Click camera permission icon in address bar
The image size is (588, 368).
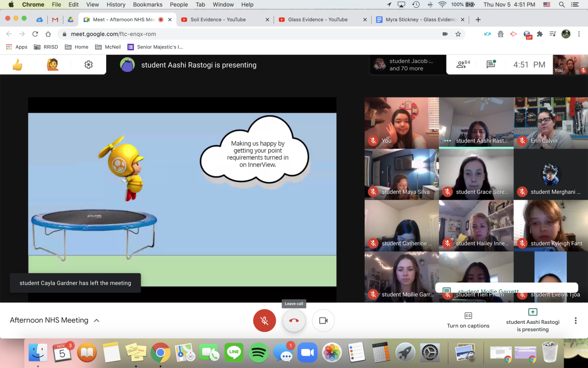tap(445, 34)
